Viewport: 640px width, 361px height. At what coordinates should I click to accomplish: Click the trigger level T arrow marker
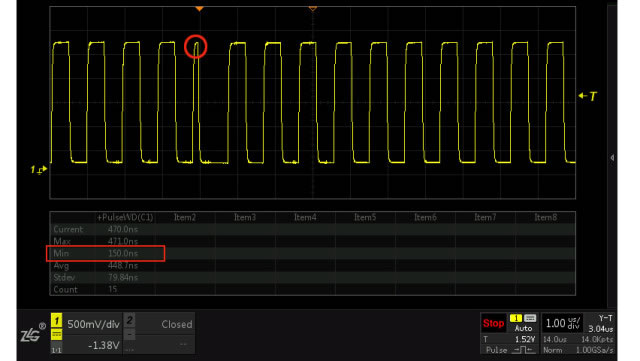pyautogui.click(x=588, y=96)
